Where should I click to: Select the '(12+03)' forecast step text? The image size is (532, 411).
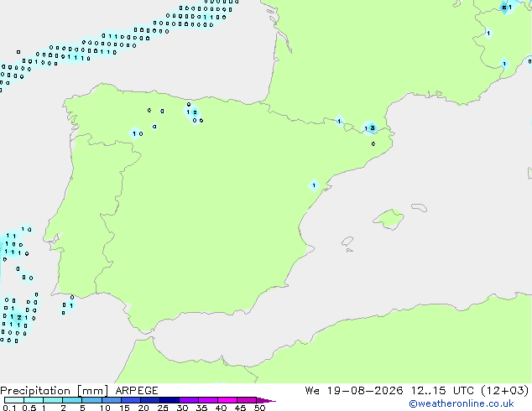[504, 390]
